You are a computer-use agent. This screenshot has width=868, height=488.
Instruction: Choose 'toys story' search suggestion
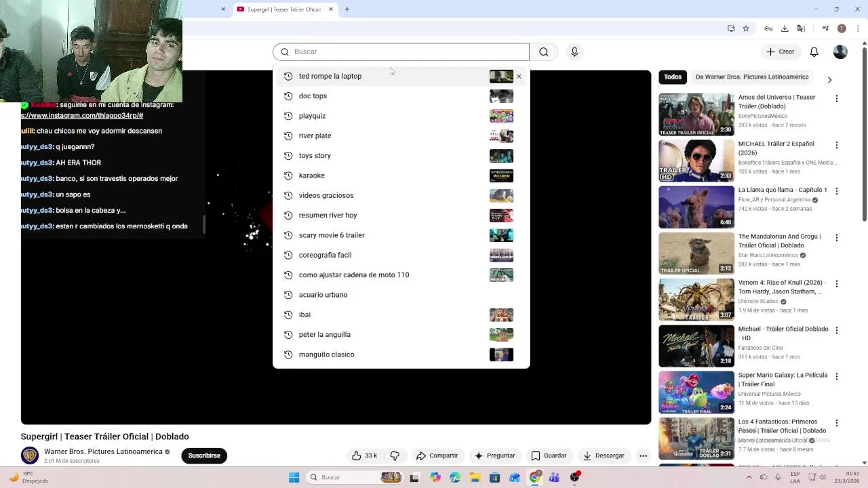[x=401, y=156]
